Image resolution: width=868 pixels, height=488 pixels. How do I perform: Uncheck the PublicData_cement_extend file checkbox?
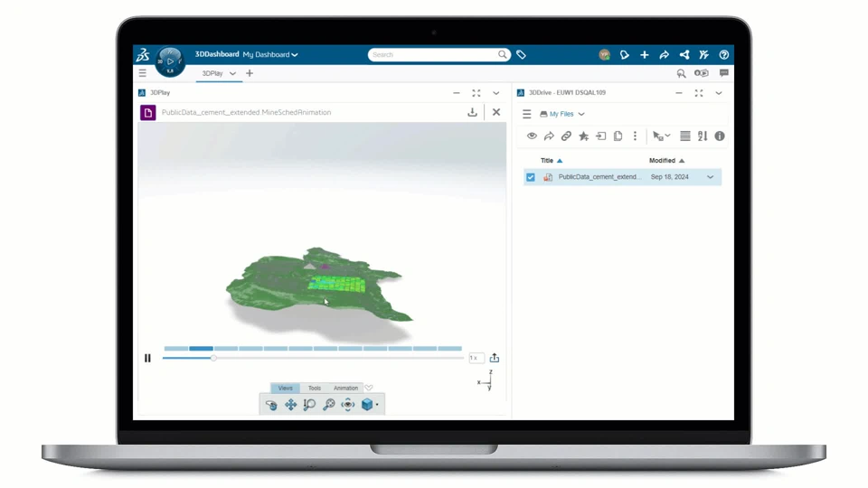pos(531,177)
